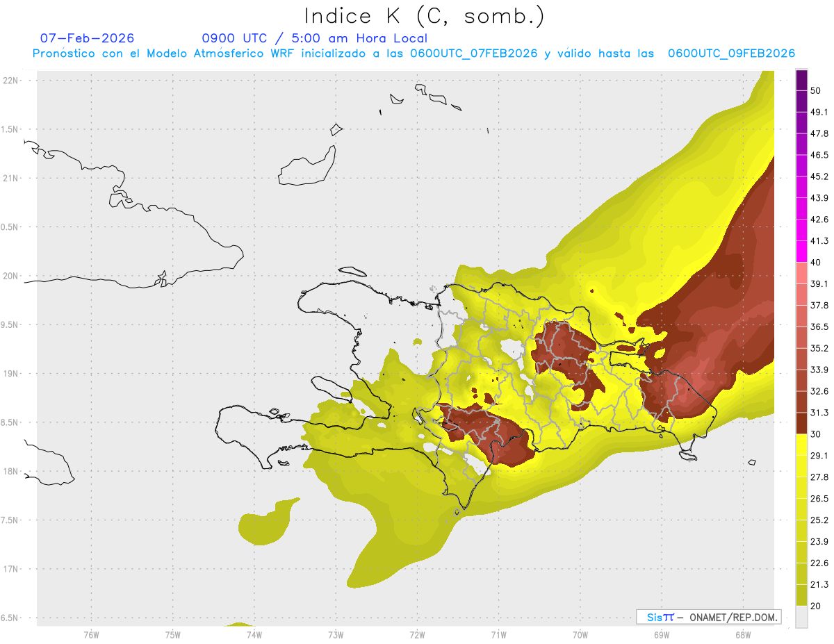Click the colorbar value "26.5"
The width and height of the screenshot is (834, 644).
[x=819, y=499]
